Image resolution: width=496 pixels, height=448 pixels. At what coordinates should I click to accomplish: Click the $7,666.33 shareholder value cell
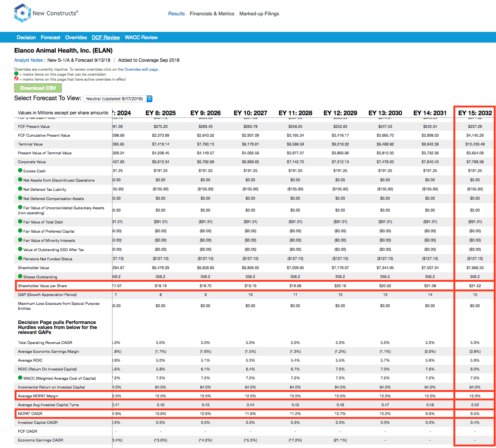pyautogui.click(x=475, y=268)
